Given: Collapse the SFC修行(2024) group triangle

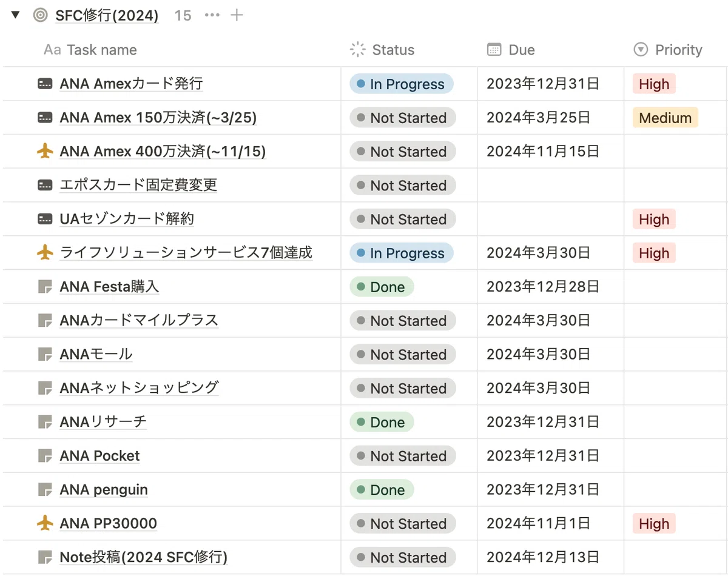Looking at the screenshot, I should pyautogui.click(x=16, y=15).
